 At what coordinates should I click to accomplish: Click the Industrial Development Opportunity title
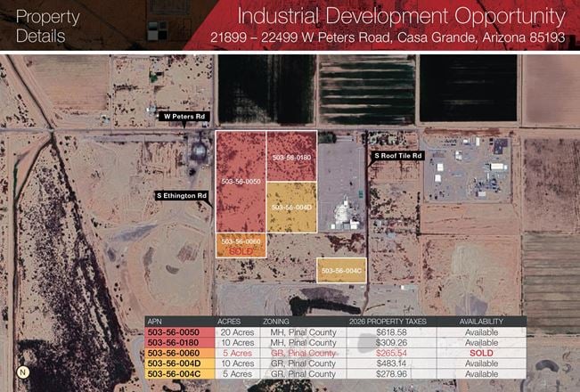(x=401, y=17)
